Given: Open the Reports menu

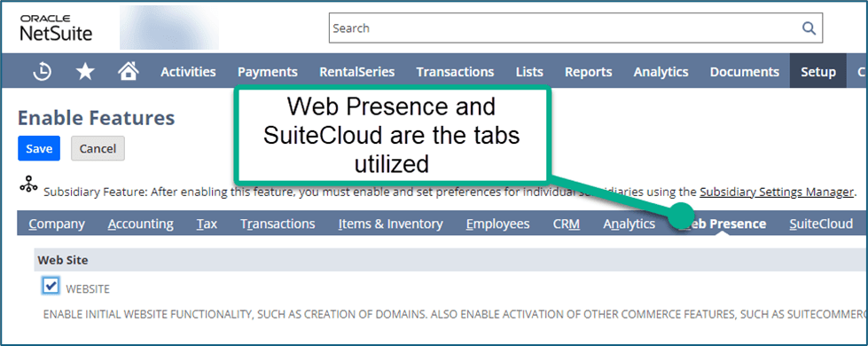Looking at the screenshot, I should point(589,72).
